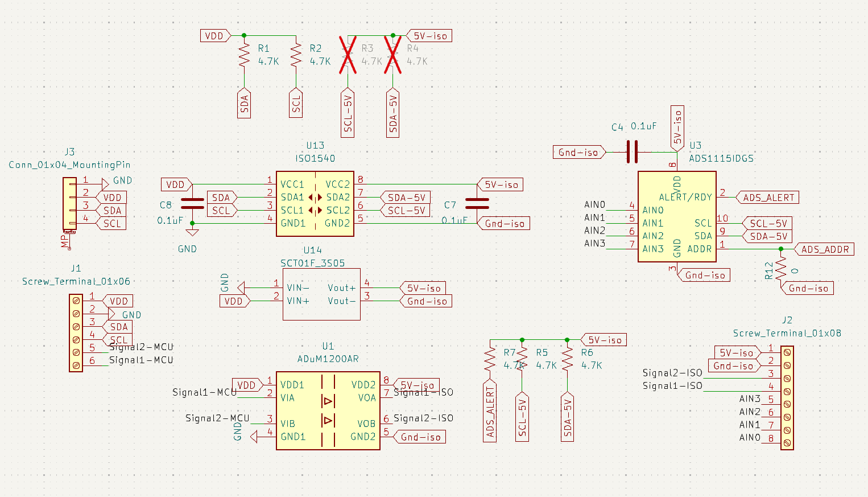The width and height of the screenshot is (868, 497).
Task: Select SCL-5V label at U13 pin 6
Action: 406,211
